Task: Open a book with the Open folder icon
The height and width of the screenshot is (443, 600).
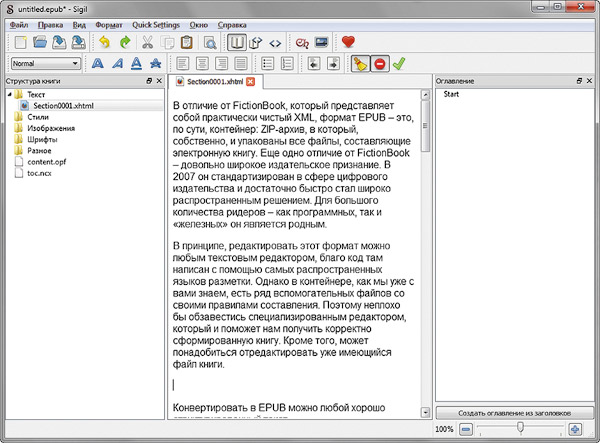Action: 39,42
